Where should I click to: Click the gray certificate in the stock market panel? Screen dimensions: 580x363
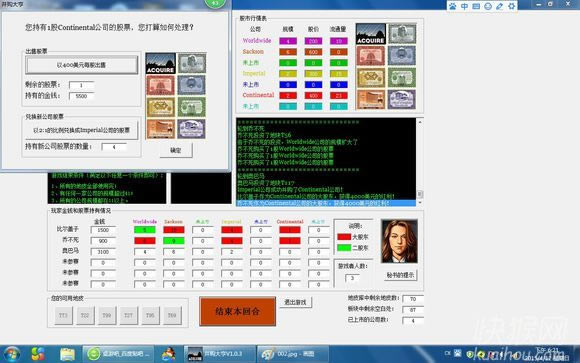coord(402,34)
